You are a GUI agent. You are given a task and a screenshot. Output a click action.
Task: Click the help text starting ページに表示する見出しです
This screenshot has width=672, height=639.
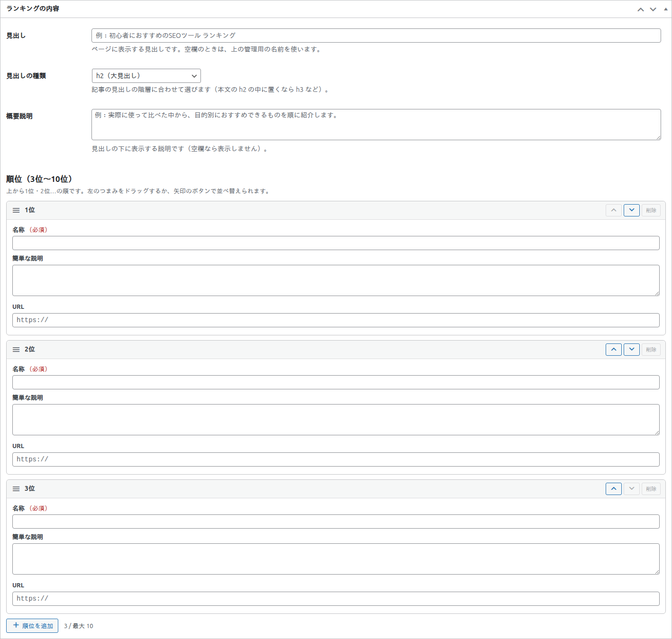point(207,49)
